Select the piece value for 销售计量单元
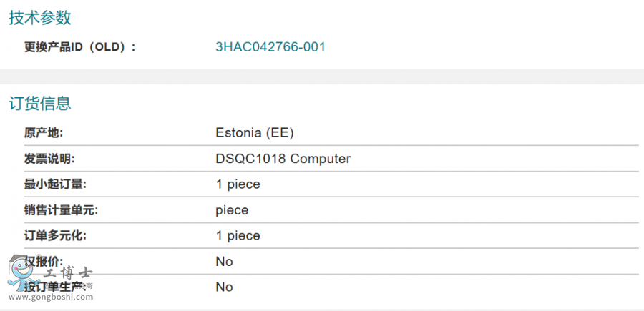This screenshot has width=644, height=311. click(x=232, y=210)
